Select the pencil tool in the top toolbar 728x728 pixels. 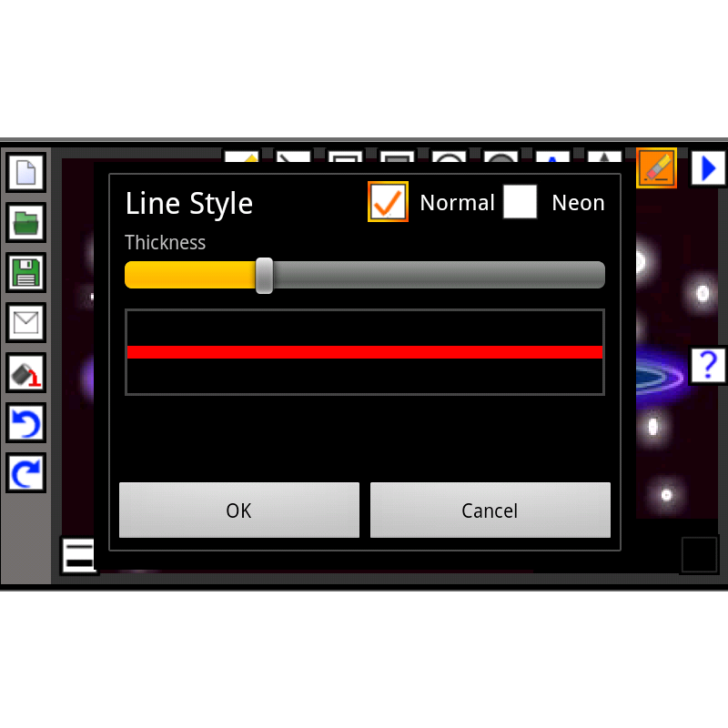click(x=241, y=156)
